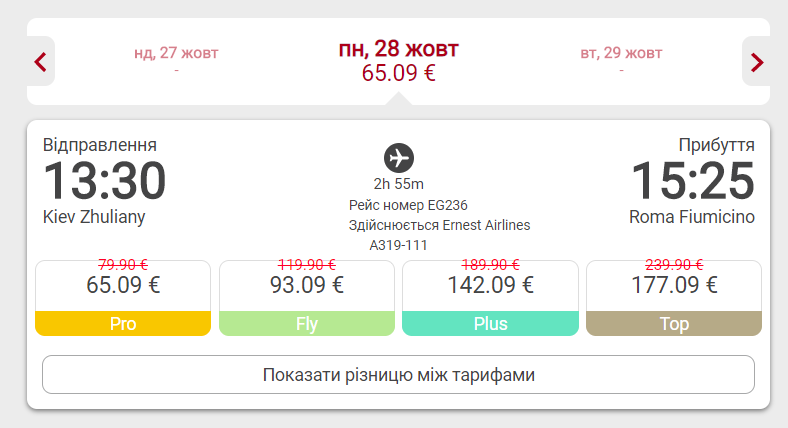
Task: Show difference between tariffs button
Action: point(399,375)
